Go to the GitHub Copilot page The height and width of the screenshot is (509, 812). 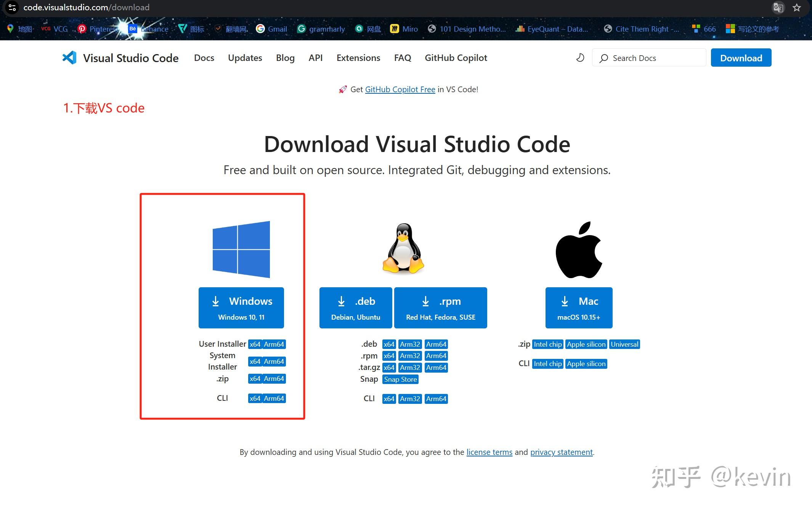456,58
